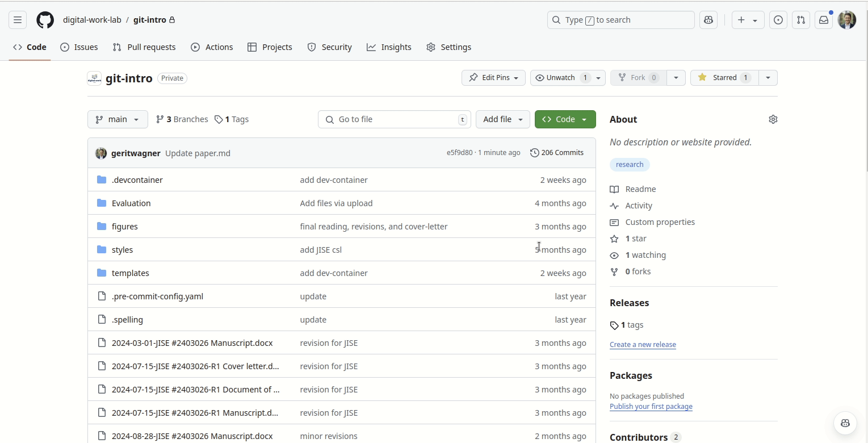Switch to the Projects tab
This screenshot has width=868, height=443.
(x=270, y=47)
